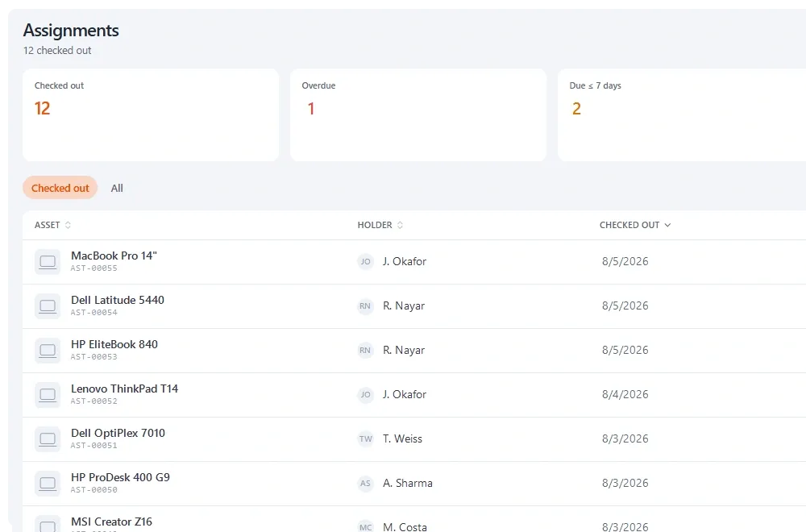Click MC avatar next to M. Costa

coord(365,526)
